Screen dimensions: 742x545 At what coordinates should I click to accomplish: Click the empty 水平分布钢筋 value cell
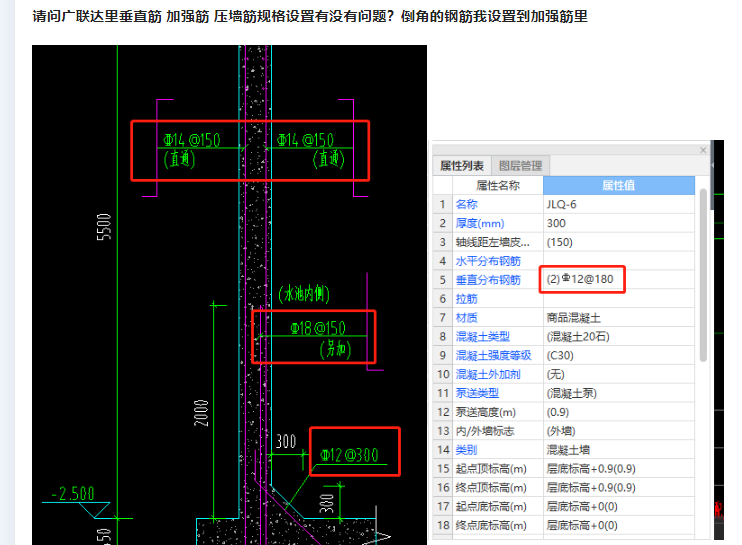pyautogui.click(x=619, y=261)
